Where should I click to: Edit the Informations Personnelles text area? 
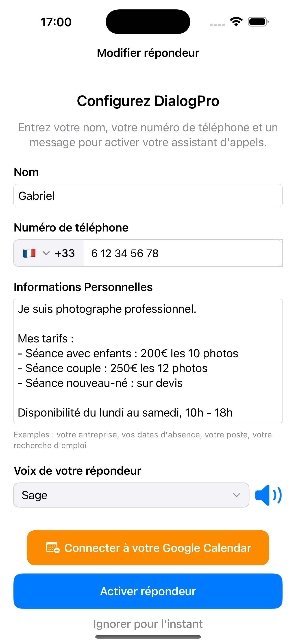coord(148,361)
